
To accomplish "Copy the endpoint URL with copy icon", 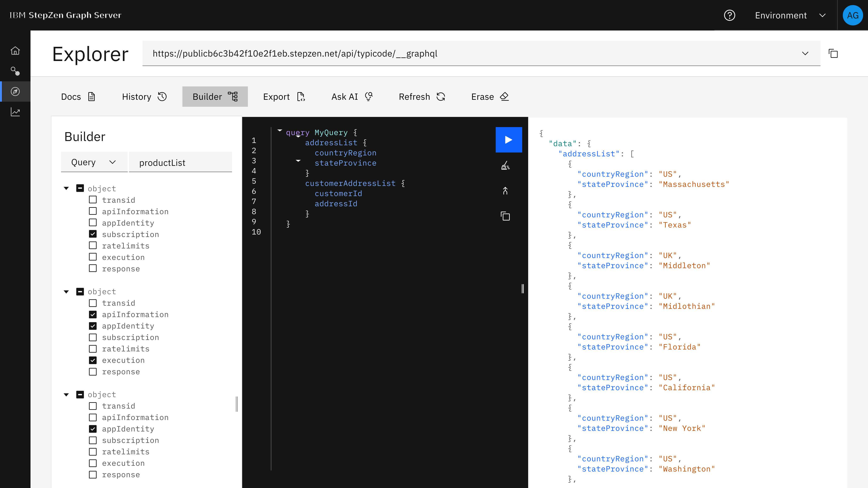I will (833, 54).
